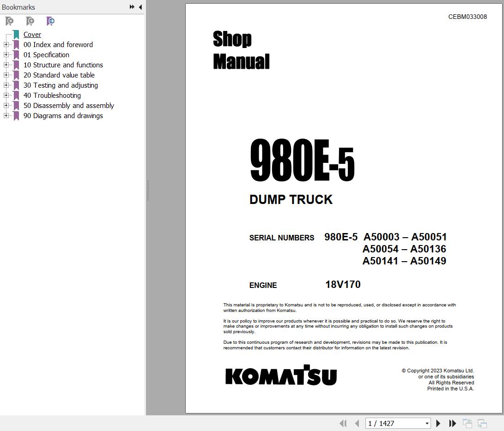Open the 40 Troubleshooting bookmark

[52, 96]
